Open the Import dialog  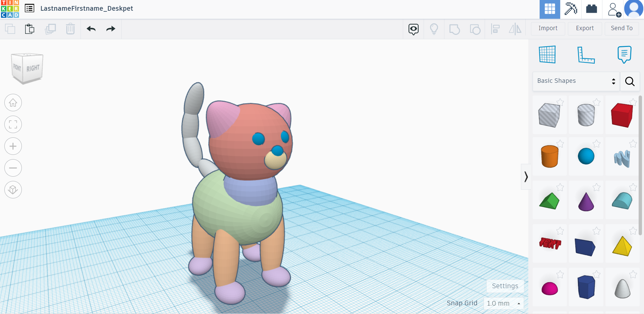pos(547,28)
